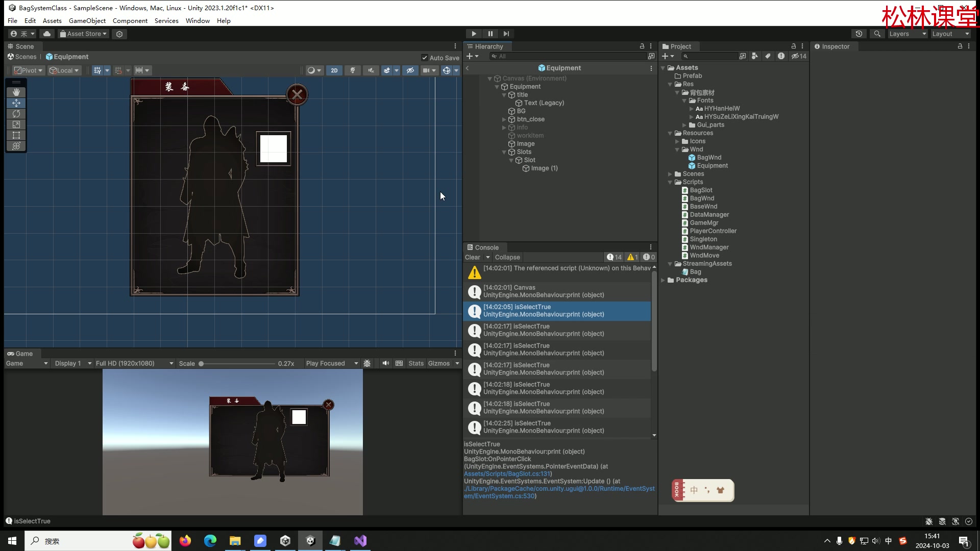Viewport: 980px width, 551px height.
Task: Select the Rotate tool in scene toolbar
Action: pos(16,114)
